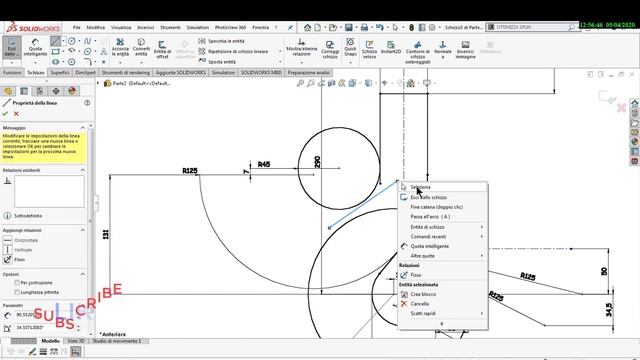Open the Funzioni ribbon tab
Image resolution: width=640 pixels, height=360 pixels.
tap(12, 73)
